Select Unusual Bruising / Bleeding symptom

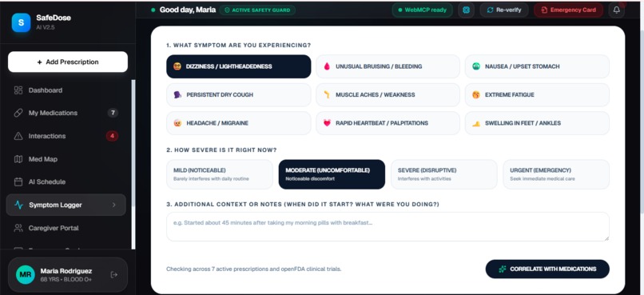tap(388, 66)
